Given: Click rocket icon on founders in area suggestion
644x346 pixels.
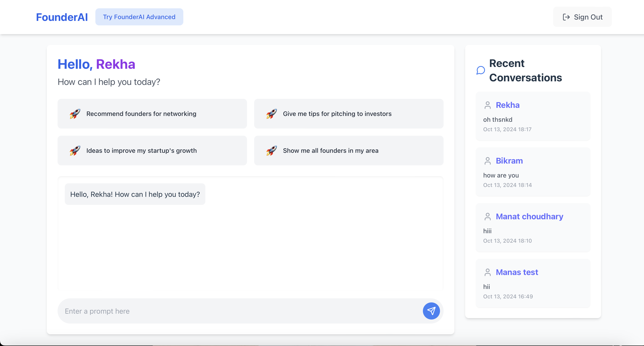Looking at the screenshot, I should pos(271,151).
